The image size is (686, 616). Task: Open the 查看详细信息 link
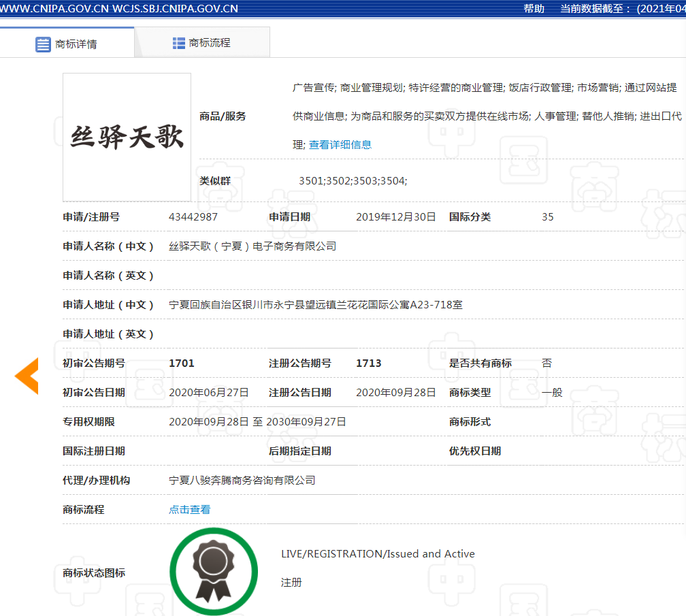click(340, 144)
